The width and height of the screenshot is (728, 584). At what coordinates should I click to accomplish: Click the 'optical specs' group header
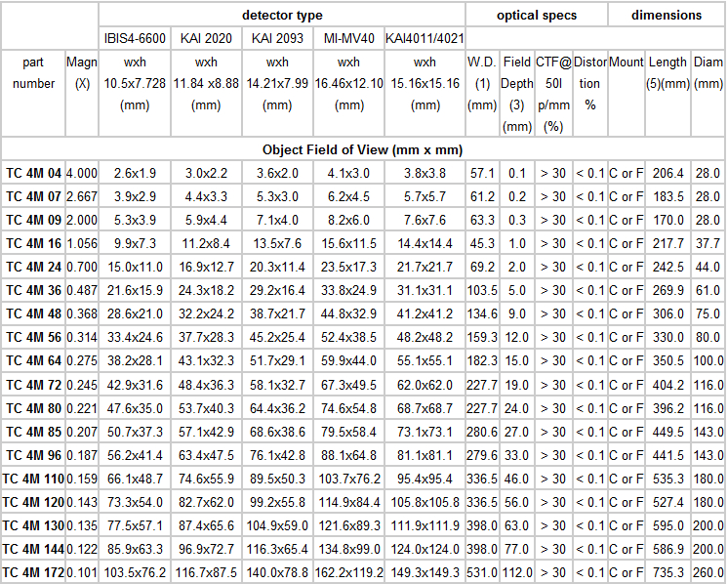click(536, 16)
